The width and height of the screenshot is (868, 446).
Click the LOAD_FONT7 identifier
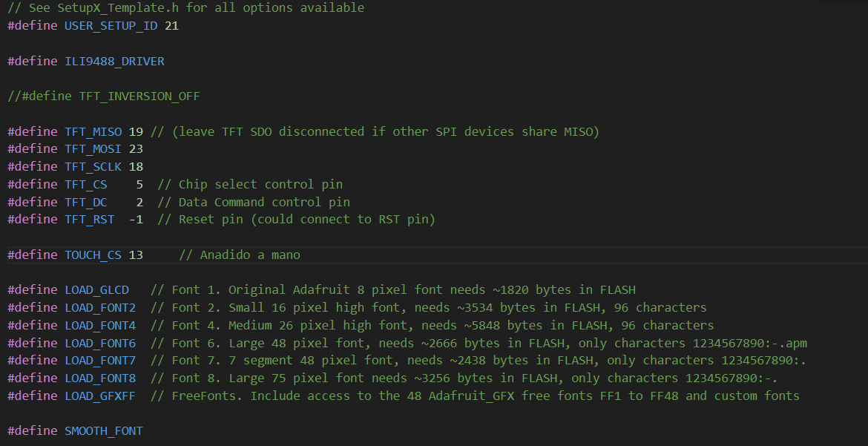point(100,361)
